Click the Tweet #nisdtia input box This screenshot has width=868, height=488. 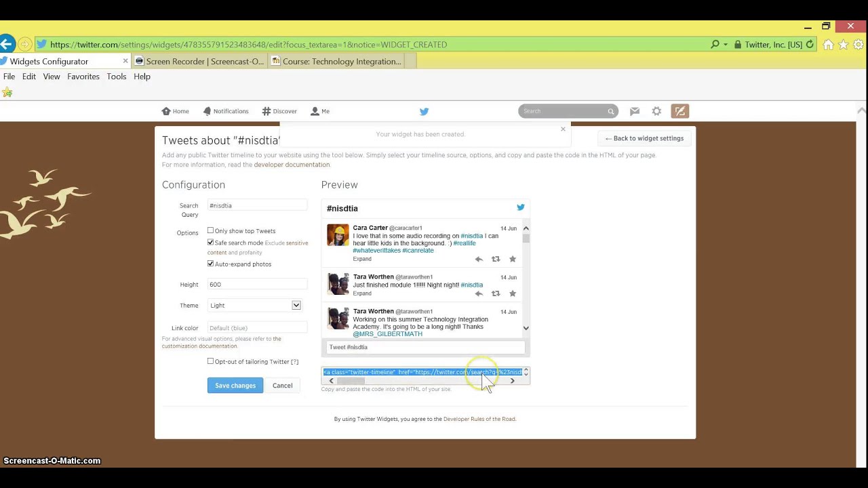coord(426,347)
